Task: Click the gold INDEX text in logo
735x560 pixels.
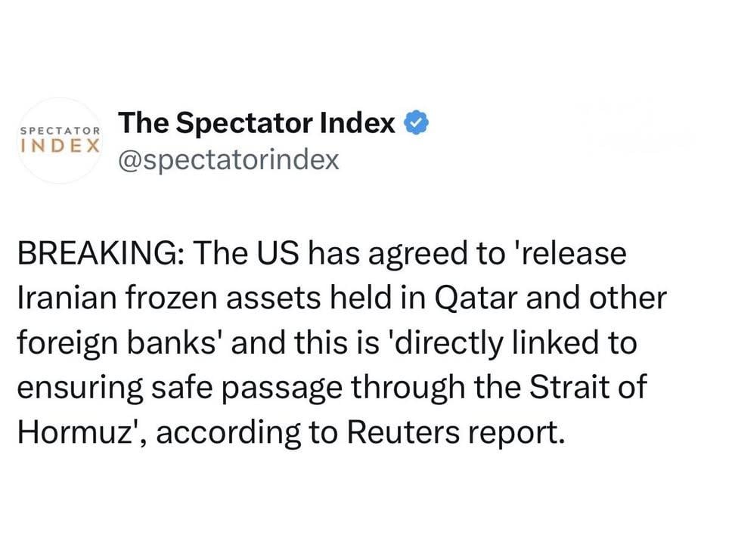Action: (60, 145)
